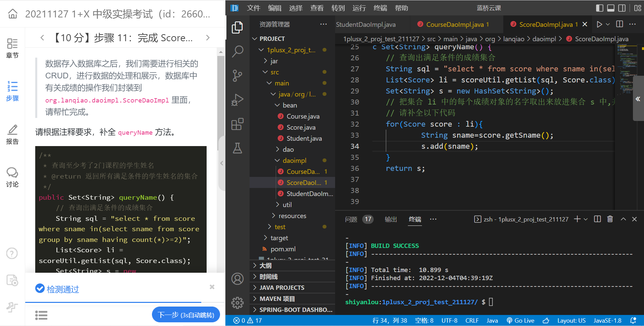
Task: Create new terminal with plus icon
Action: click(x=577, y=219)
